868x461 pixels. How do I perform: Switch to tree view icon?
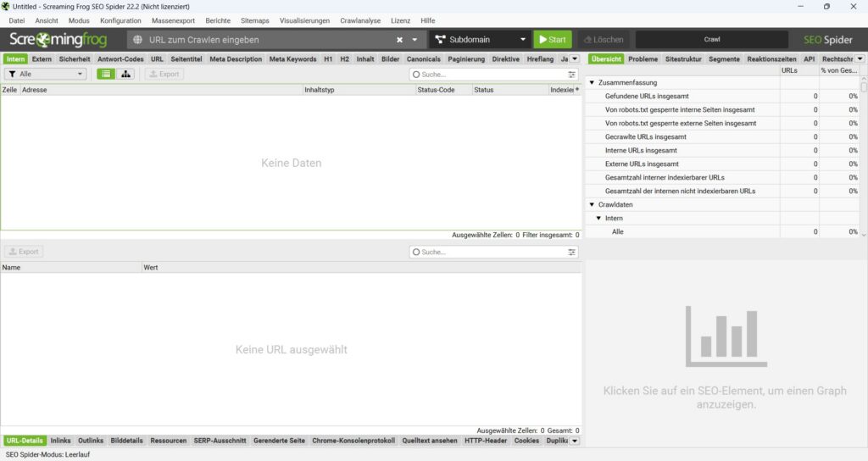click(x=125, y=75)
